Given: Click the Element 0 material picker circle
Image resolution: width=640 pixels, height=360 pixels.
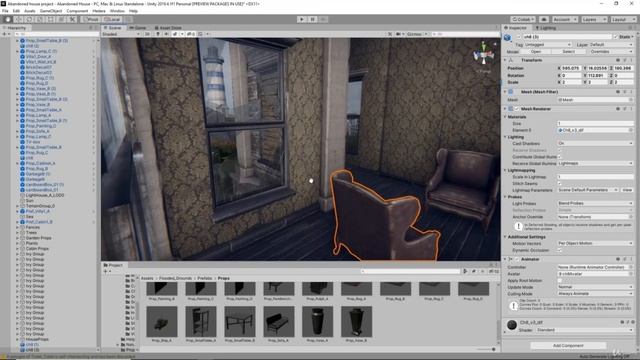Looking at the screenshot, I should [x=631, y=130].
